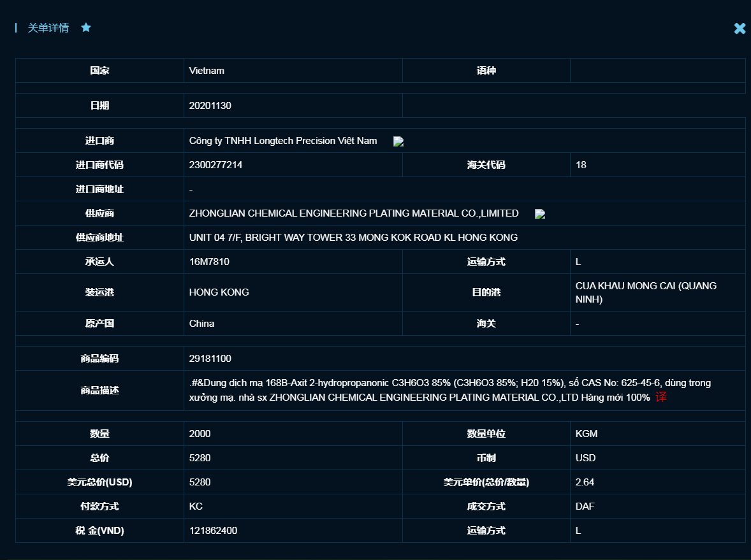751x560 pixels.
Task: Click the 供应商地址 label
Action: coord(99,238)
